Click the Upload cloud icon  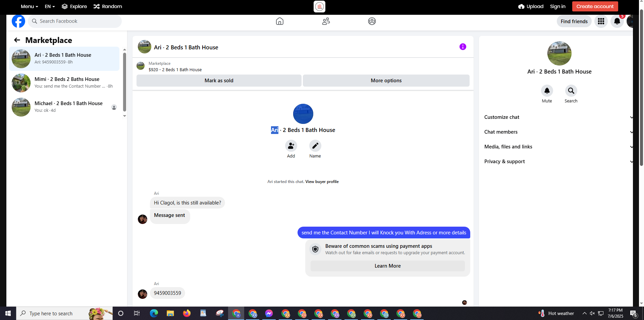521,6
